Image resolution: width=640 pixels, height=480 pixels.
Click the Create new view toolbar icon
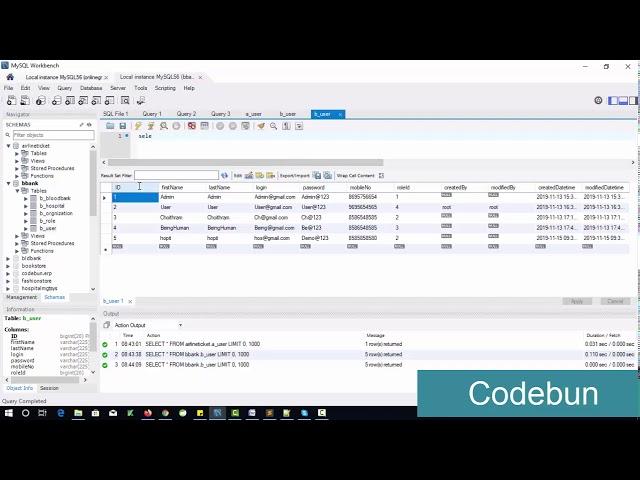click(83, 100)
